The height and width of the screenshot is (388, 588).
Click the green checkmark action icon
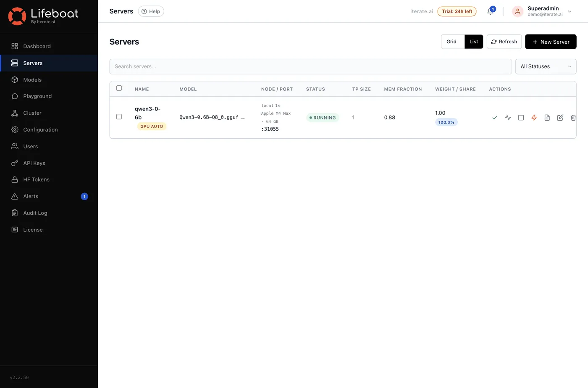click(x=495, y=118)
